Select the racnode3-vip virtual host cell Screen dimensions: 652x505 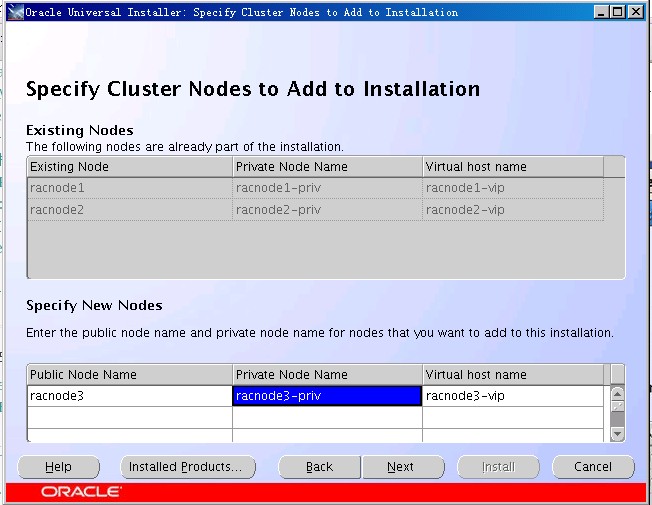tap(513, 396)
